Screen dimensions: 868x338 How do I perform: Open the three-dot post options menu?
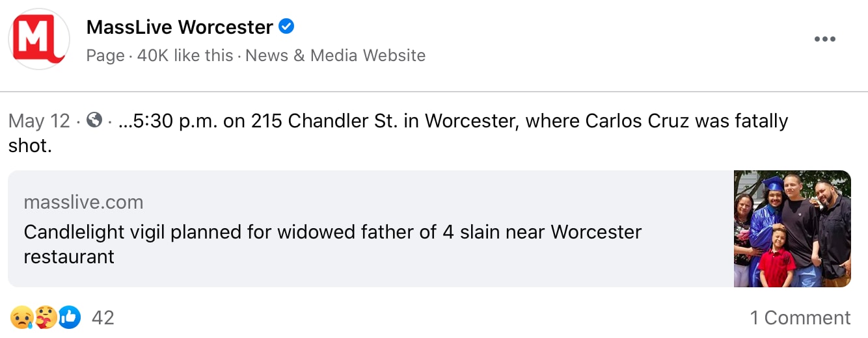click(x=824, y=39)
